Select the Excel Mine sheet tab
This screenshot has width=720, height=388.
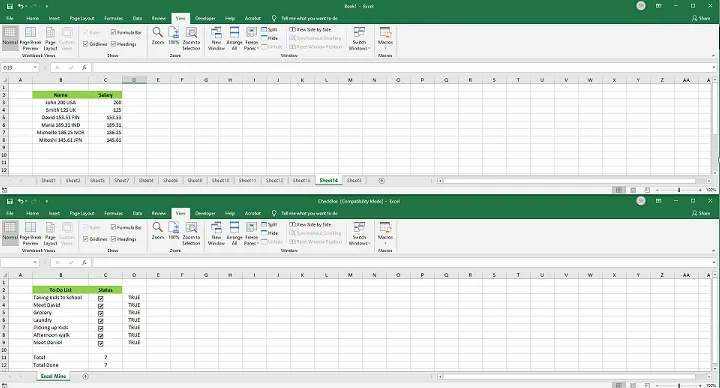[x=53, y=376]
